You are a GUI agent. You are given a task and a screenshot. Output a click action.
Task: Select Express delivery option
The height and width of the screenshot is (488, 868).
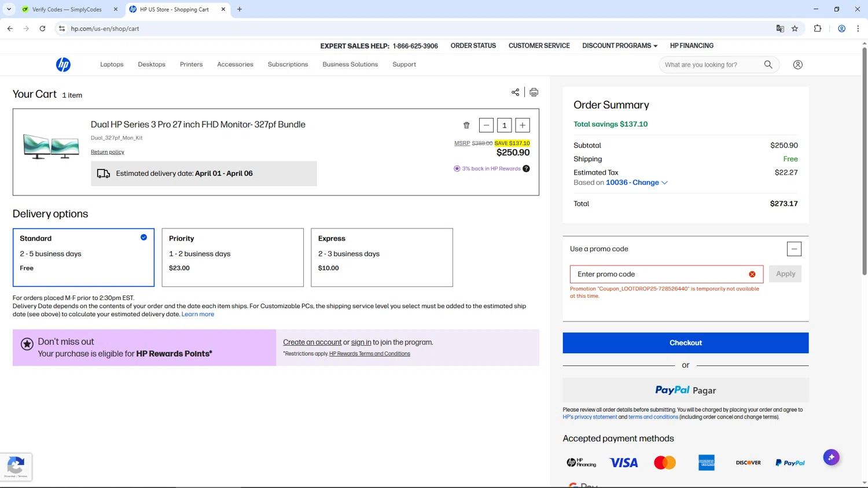[x=382, y=257]
